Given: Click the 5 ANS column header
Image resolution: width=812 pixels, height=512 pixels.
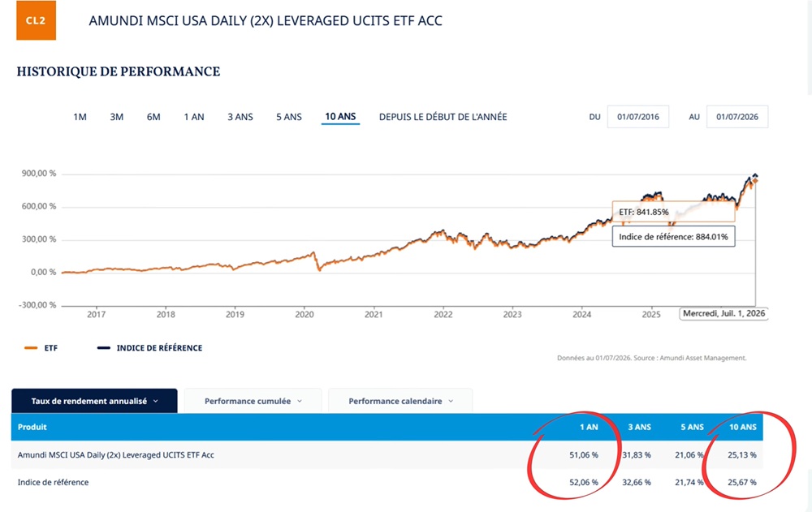Looking at the screenshot, I should [693, 427].
